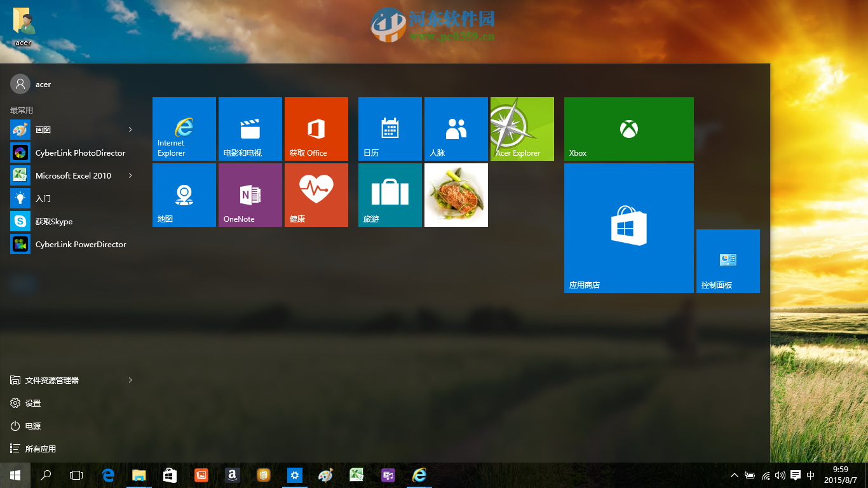868x488 pixels.
Task: Open 设置 from the Start menu
Action: coord(31,402)
